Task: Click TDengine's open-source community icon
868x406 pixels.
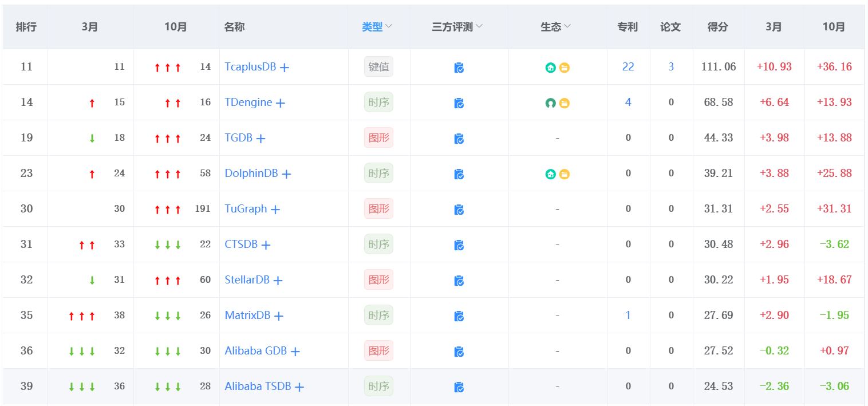Action: (551, 102)
